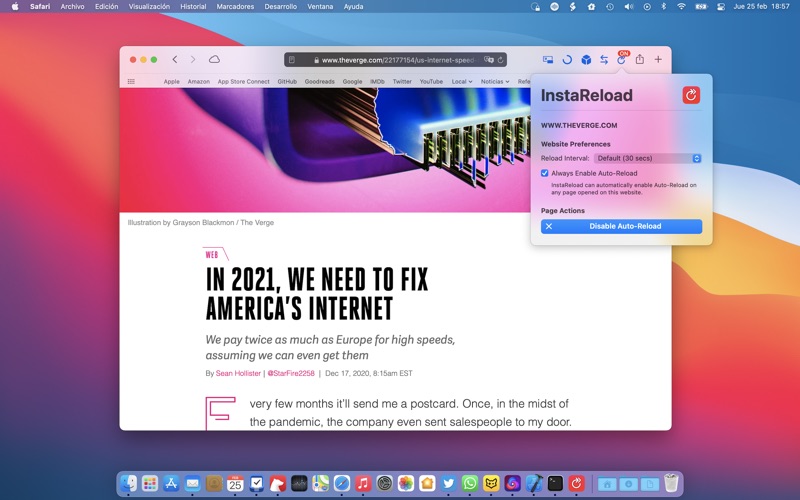The width and height of the screenshot is (800, 500).
Task: Open the Edición menu
Action: click(106, 7)
